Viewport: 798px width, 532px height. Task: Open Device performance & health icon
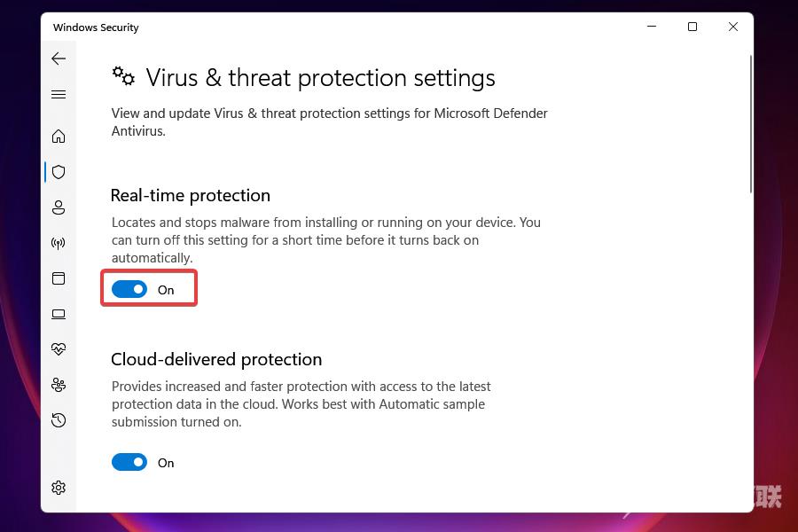pos(59,349)
